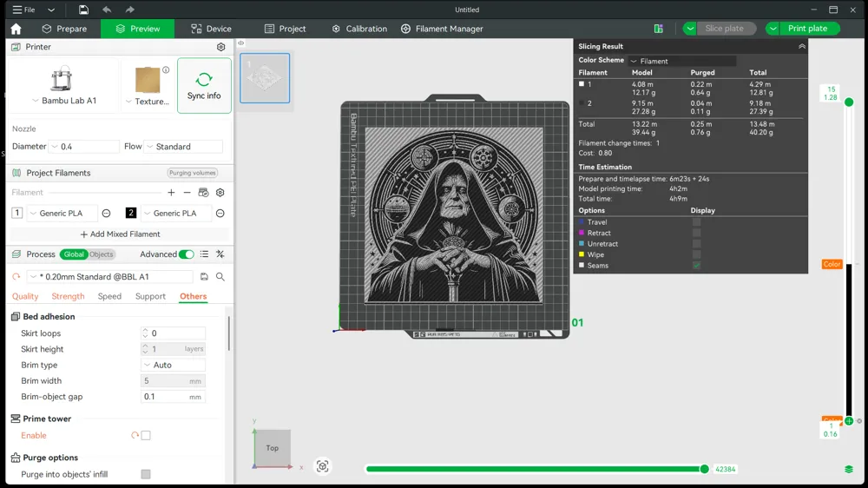The height and width of the screenshot is (488, 868).
Task: Open Brim type Auto dropdown
Action: point(174,365)
